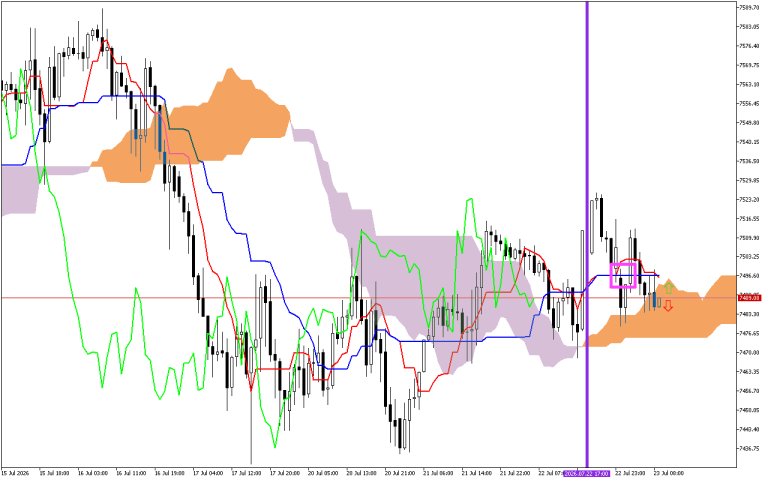Click the 22 Jul 23:00 time label
The height and width of the screenshot is (480, 768).
point(630,474)
